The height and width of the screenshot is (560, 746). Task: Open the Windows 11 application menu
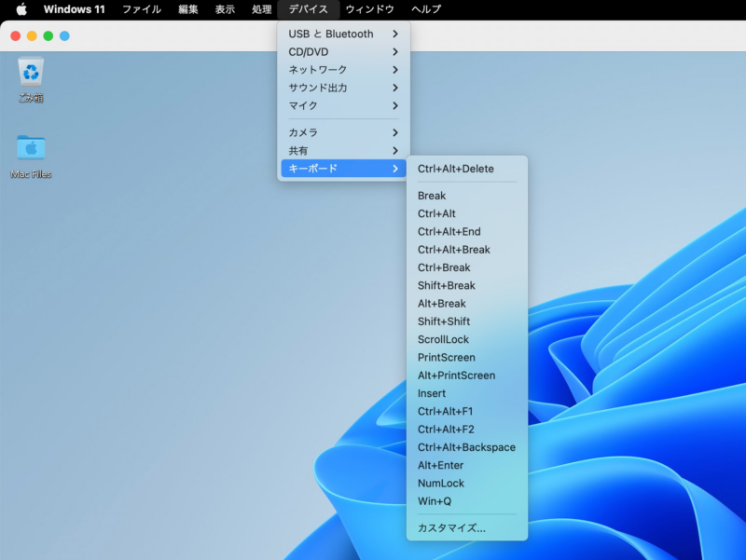coord(75,9)
